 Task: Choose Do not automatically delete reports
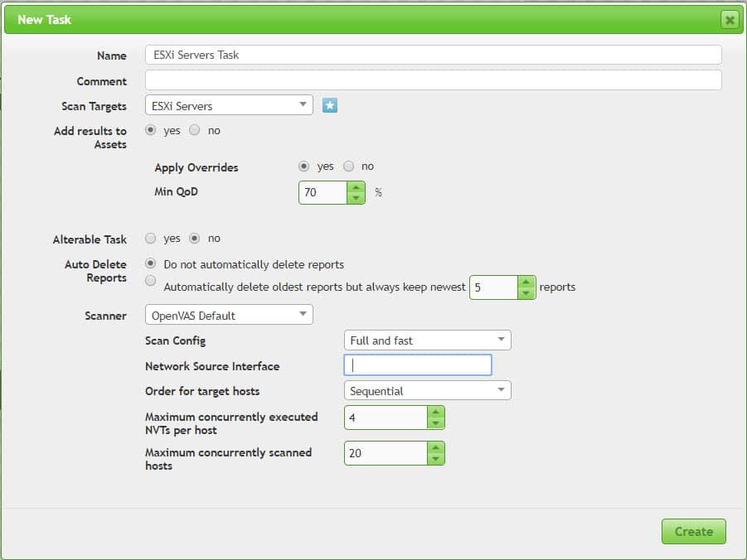coord(151,263)
